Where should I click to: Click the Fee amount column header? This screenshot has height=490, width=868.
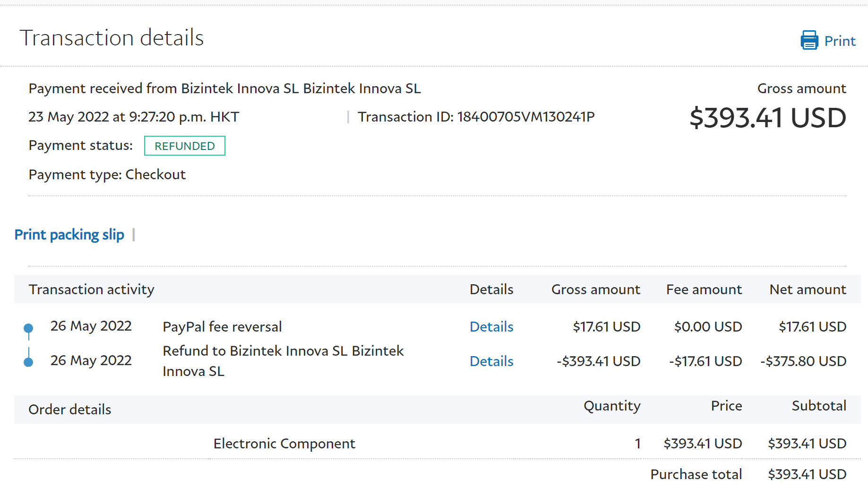click(x=704, y=289)
